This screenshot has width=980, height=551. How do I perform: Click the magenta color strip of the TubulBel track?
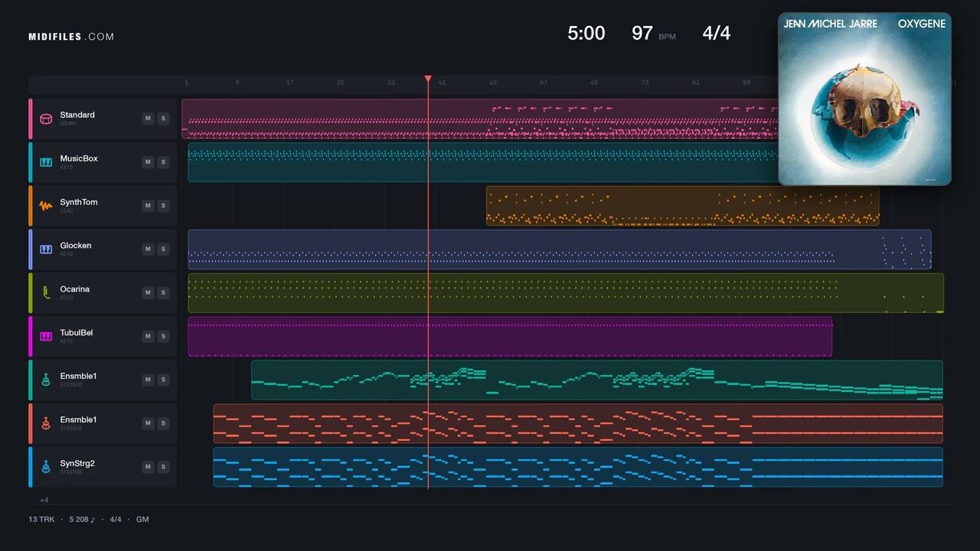click(31, 337)
